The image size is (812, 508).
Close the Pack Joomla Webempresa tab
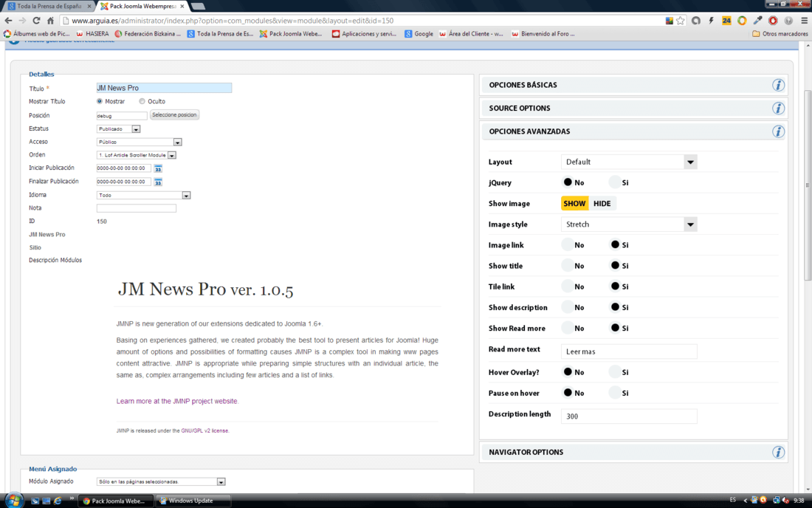tap(182, 6)
